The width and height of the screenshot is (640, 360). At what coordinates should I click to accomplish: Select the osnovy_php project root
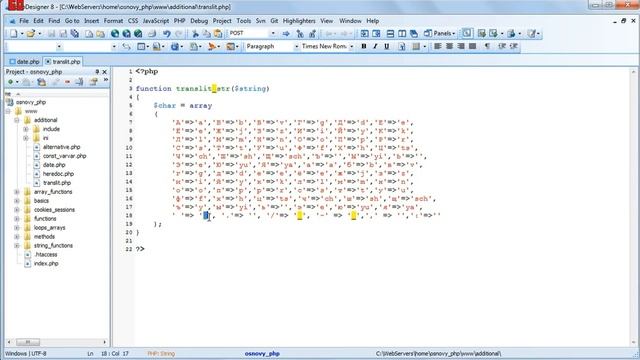31,102
